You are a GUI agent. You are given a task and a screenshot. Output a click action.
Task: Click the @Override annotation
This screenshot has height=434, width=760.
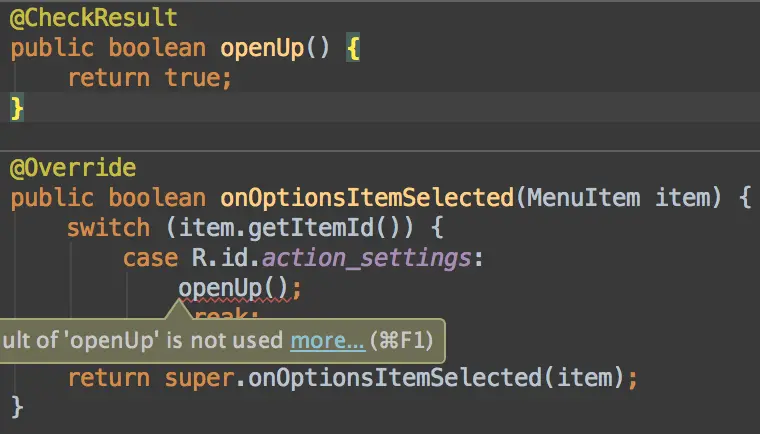pos(73,168)
